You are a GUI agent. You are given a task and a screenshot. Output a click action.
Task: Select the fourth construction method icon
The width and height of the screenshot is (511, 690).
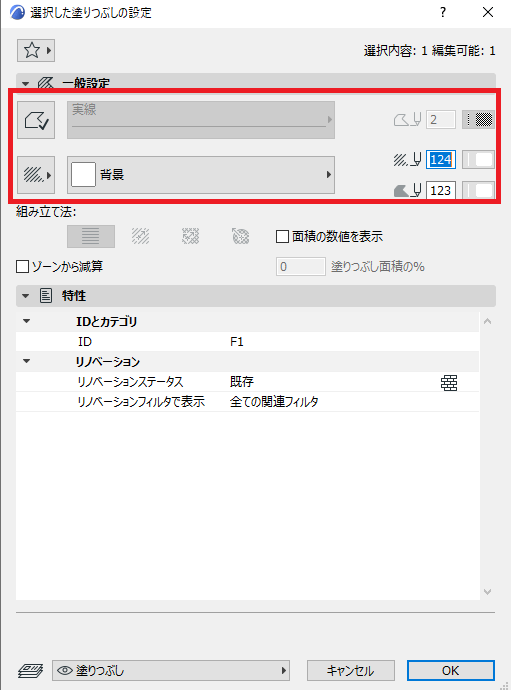pos(241,236)
